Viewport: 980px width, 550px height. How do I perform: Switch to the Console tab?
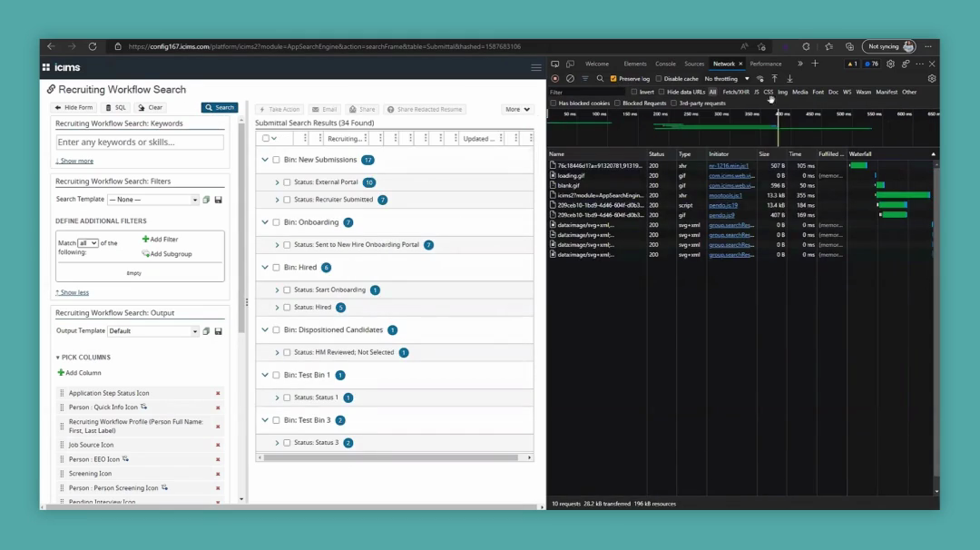tap(666, 64)
